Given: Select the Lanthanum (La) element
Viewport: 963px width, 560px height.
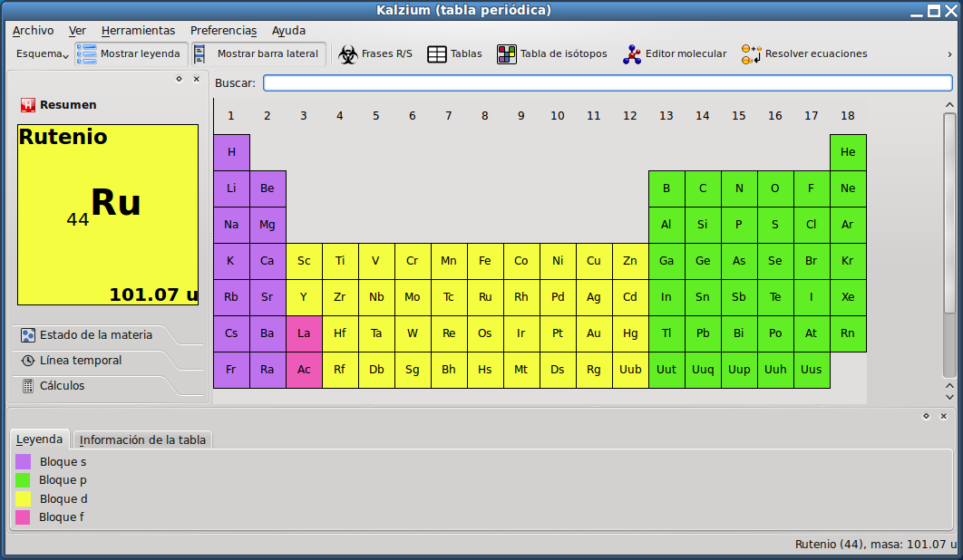Looking at the screenshot, I should (x=304, y=333).
